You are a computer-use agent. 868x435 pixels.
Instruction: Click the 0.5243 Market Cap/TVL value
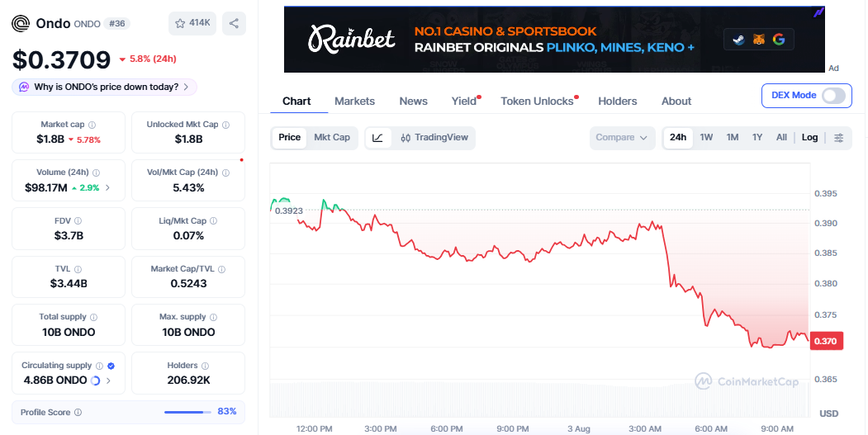click(x=188, y=284)
